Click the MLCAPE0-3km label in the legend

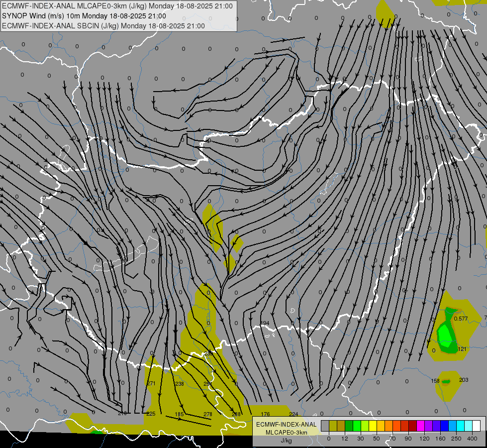click(x=287, y=433)
